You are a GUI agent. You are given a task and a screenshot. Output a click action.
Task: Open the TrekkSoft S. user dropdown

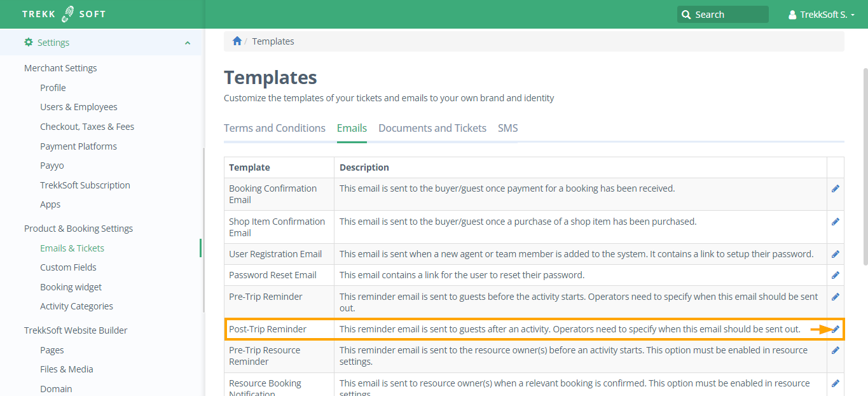pyautogui.click(x=821, y=15)
